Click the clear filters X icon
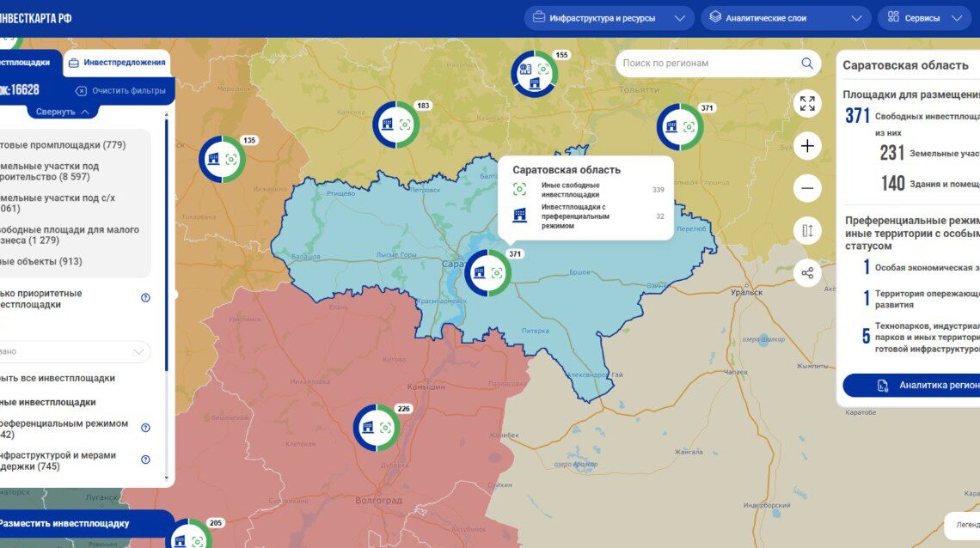The image size is (980, 548). (x=81, y=91)
